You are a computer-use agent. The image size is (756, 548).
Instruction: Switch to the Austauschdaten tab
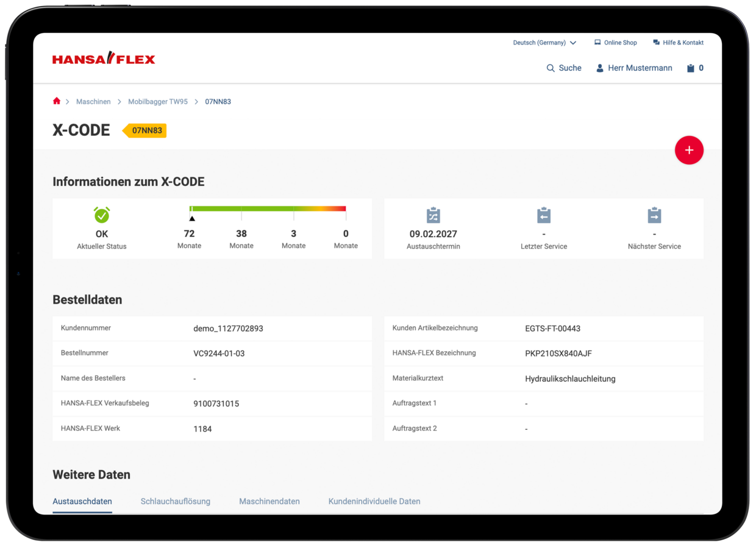click(x=82, y=502)
